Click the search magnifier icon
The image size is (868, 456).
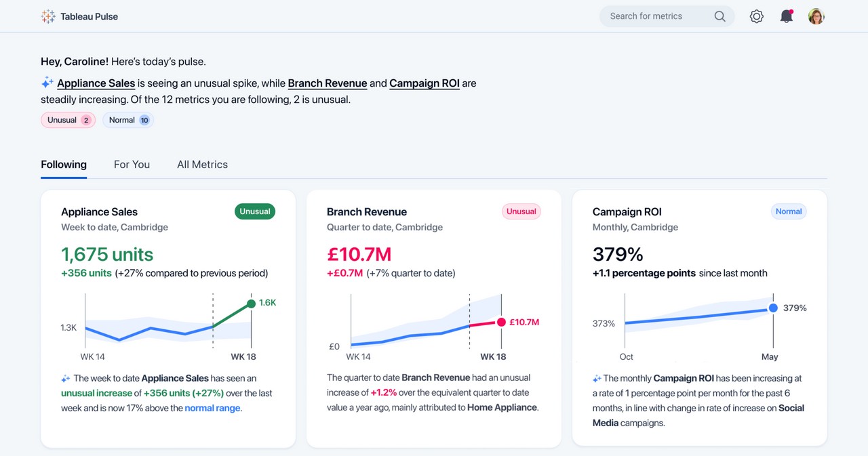tap(719, 16)
